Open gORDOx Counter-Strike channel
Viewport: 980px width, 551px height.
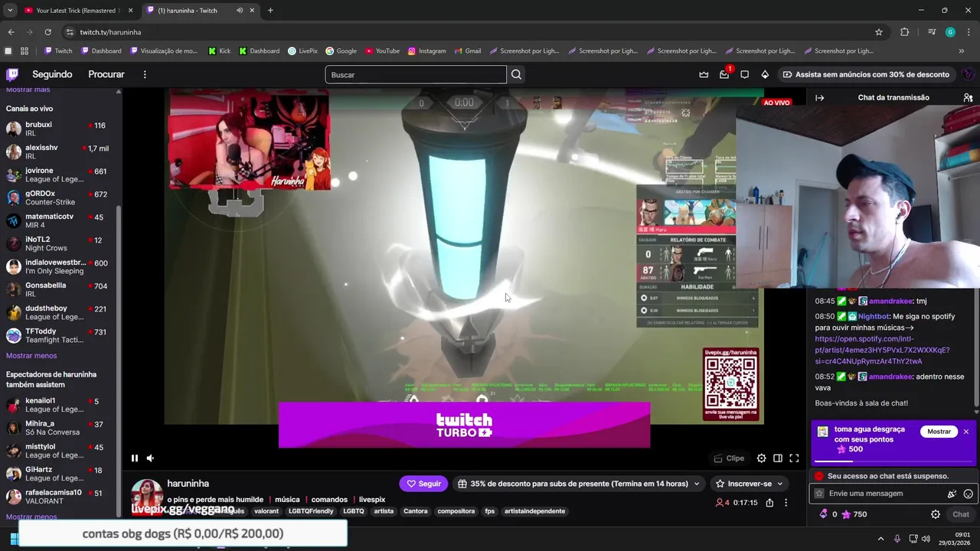57,197
